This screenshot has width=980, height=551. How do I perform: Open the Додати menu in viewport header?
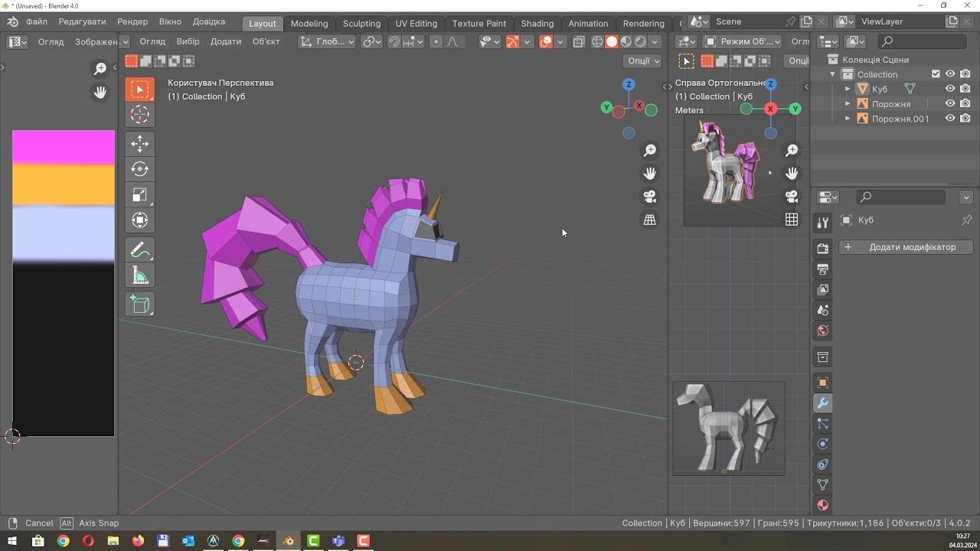[x=226, y=41]
